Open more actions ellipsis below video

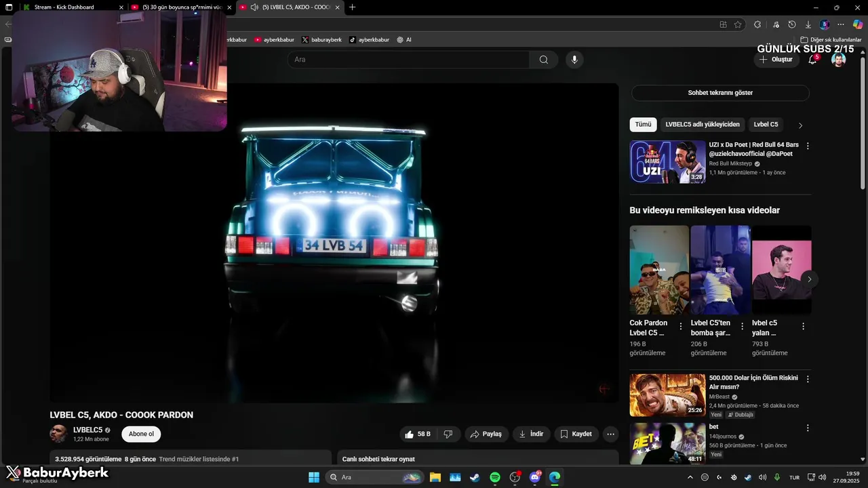tap(610, 434)
